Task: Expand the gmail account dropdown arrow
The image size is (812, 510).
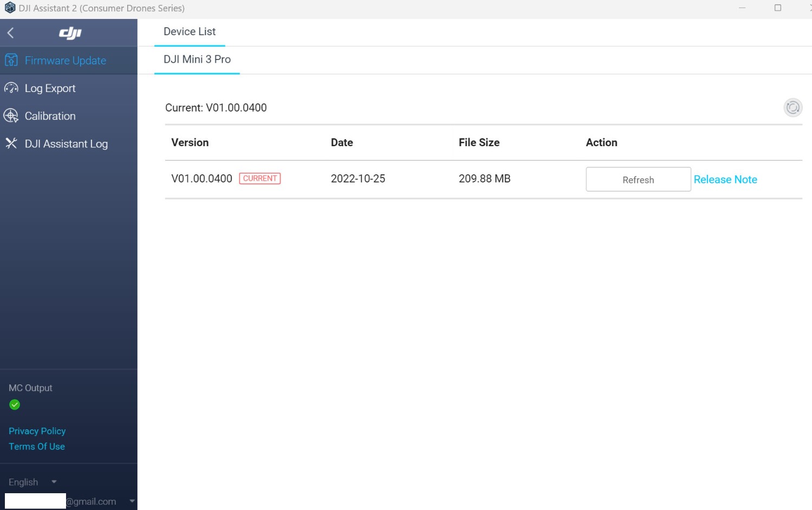Action: click(132, 501)
